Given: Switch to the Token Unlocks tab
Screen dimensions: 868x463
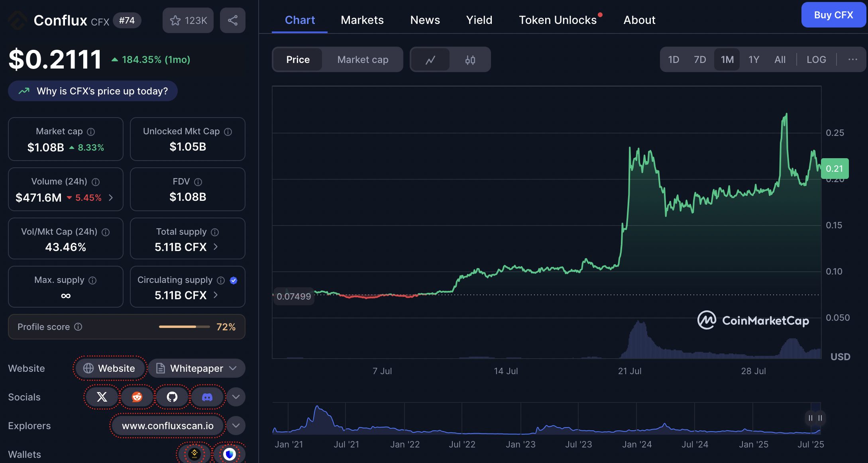Looking at the screenshot, I should [x=558, y=20].
